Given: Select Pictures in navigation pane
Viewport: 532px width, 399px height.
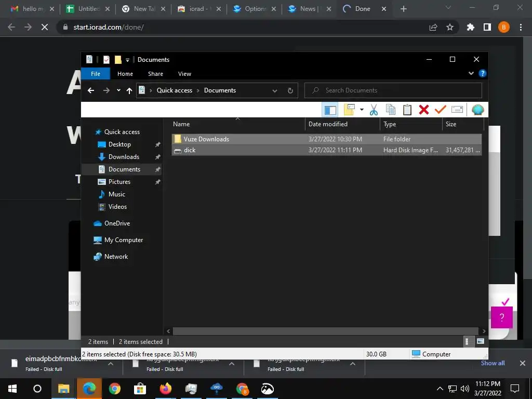Looking at the screenshot, I should 119,182.
